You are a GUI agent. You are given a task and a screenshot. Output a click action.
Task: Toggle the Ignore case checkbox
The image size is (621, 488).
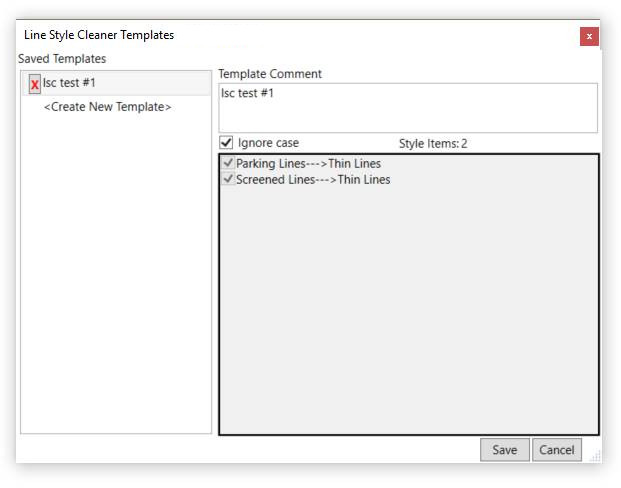226,143
